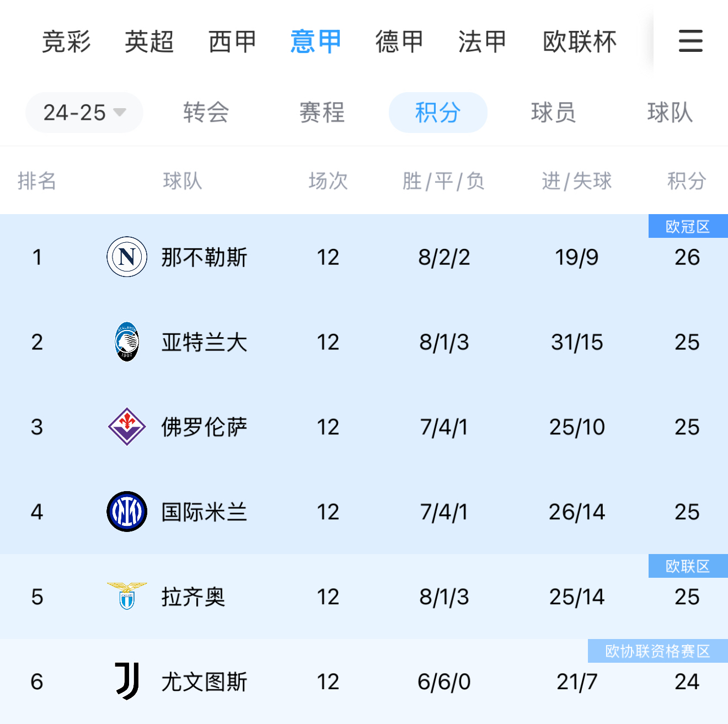Open the 24-25 season selector

[83, 112]
